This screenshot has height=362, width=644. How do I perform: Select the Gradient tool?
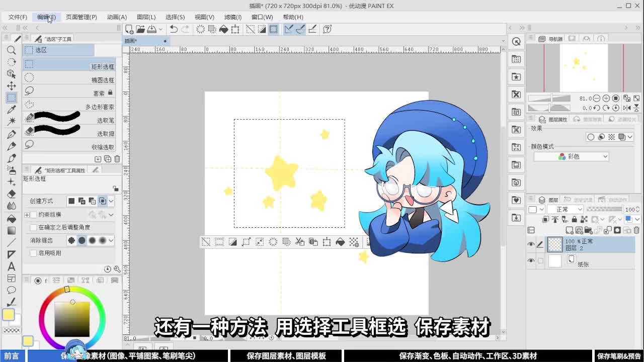tap(12, 231)
